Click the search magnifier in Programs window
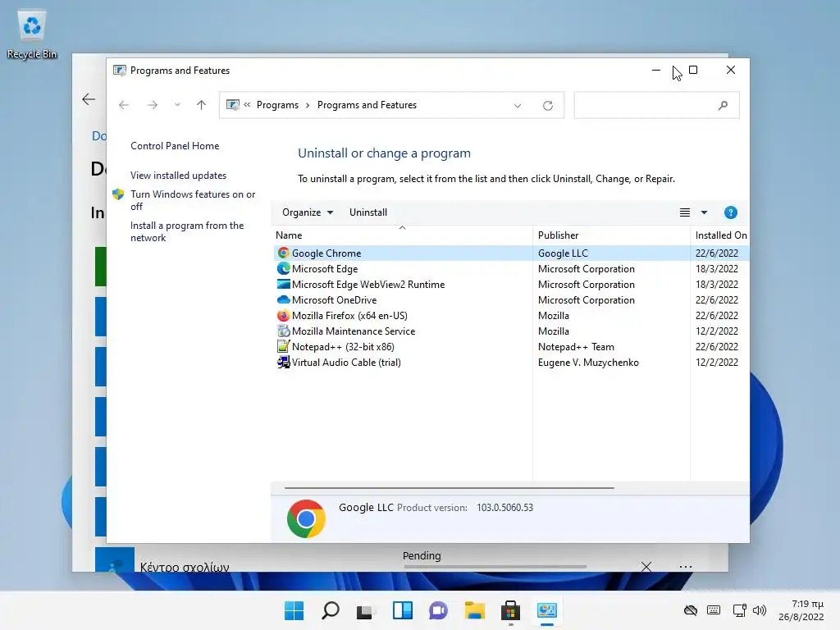 coord(723,106)
